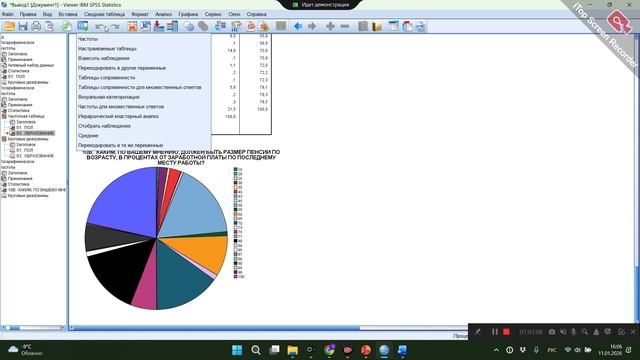Image resolution: width=640 pixels, height=360 pixels.
Task: Click the Recall recent dialogs toolbar icon
Action: click(x=83, y=27)
